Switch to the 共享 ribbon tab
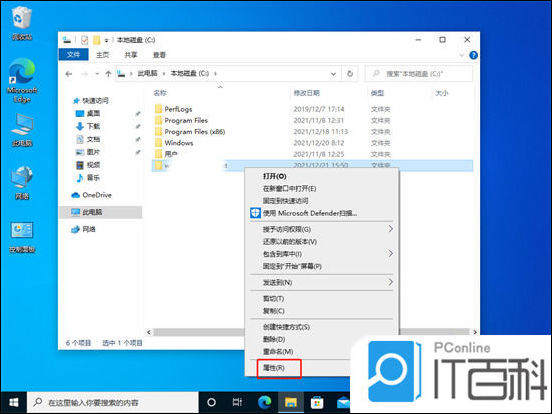 [x=131, y=55]
